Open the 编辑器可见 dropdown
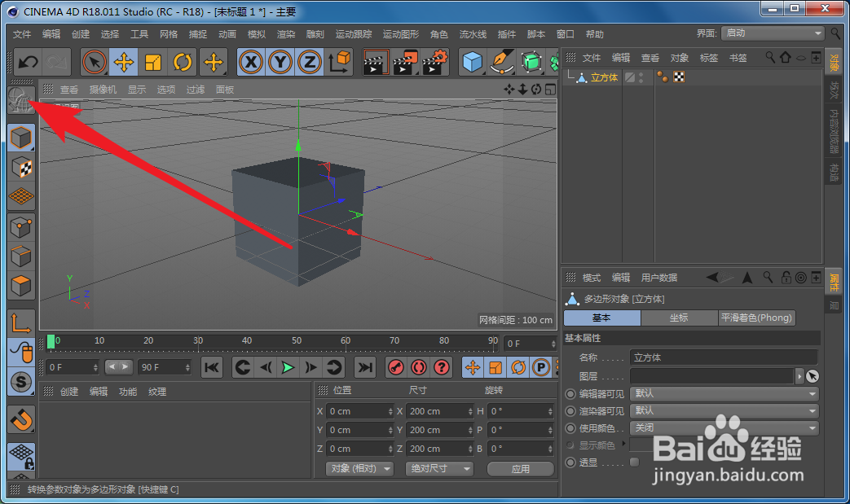Image resolution: width=850 pixels, height=504 pixels. (x=724, y=393)
